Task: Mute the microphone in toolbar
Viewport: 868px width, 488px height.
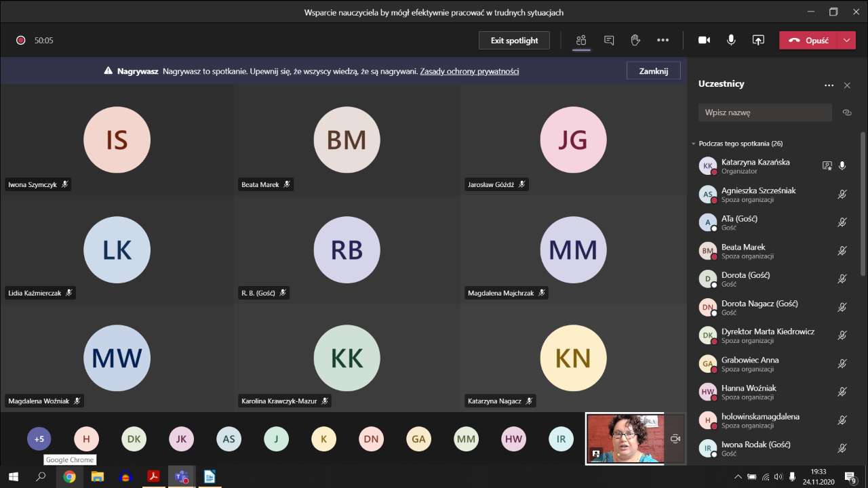Action: [x=731, y=41]
